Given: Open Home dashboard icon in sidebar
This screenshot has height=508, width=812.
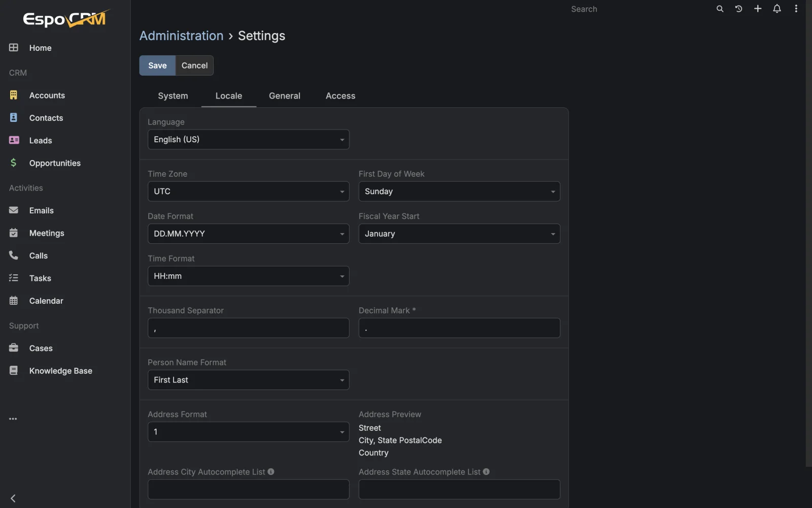Looking at the screenshot, I should 14,47.
